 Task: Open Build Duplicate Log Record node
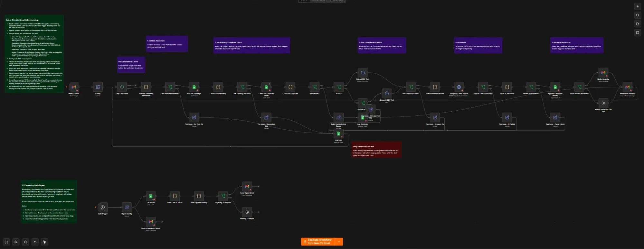pyautogui.click(x=338, y=117)
